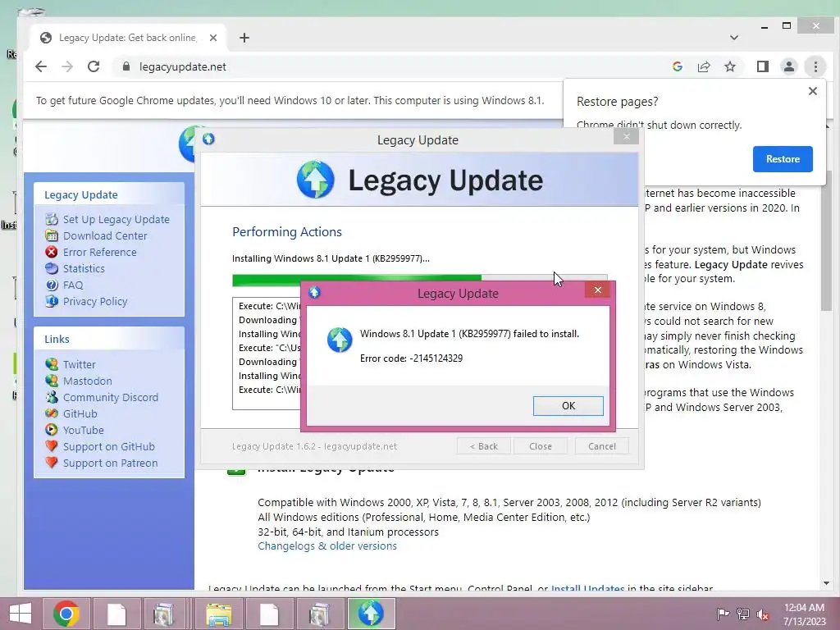Open the Mastodon link
840x630 pixels.
point(87,381)
